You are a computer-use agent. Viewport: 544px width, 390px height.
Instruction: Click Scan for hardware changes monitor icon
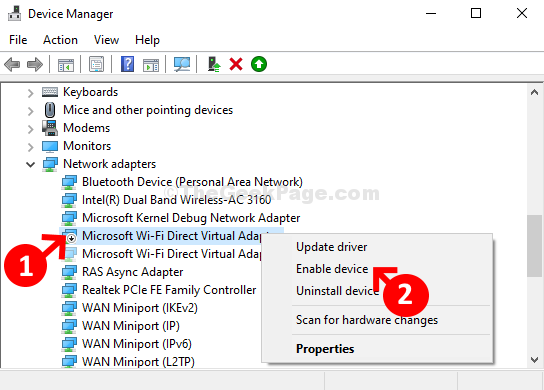[x=182, y=64]
